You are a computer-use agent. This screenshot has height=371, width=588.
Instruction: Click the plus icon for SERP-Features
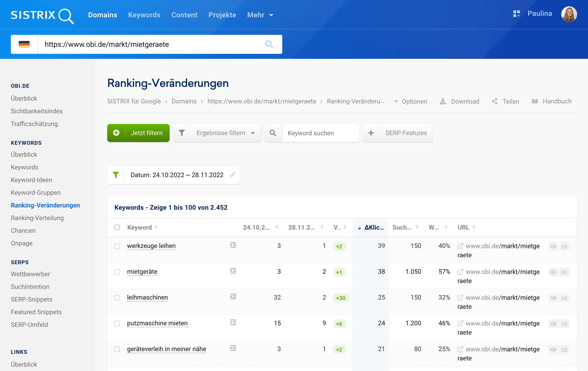tap(371, 133)
